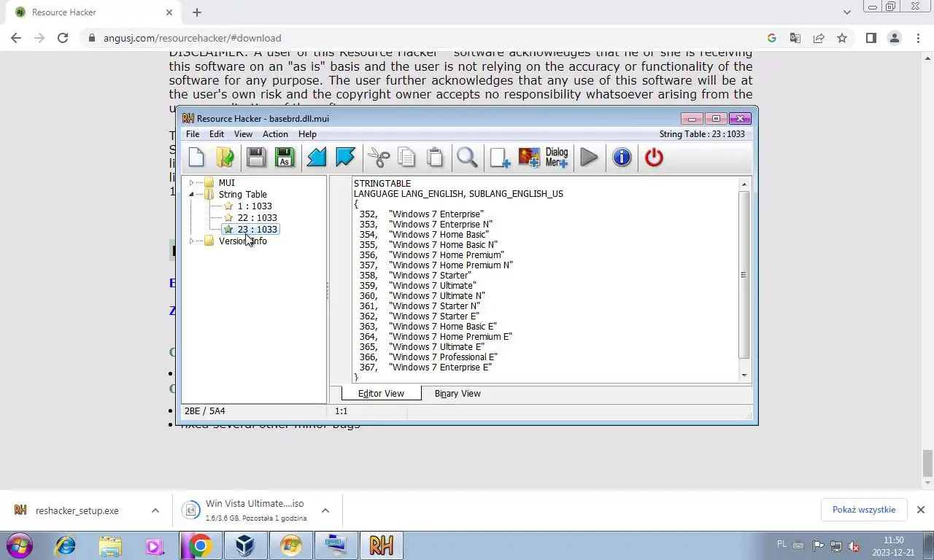The height and width of the screenshot is (560, 934).
Task: Click the Save As toolbar icon
Action: (285, 157)
